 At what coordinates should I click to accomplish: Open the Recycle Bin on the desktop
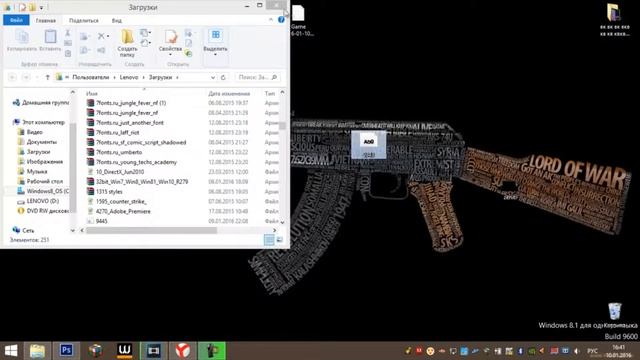pos(615,311)
